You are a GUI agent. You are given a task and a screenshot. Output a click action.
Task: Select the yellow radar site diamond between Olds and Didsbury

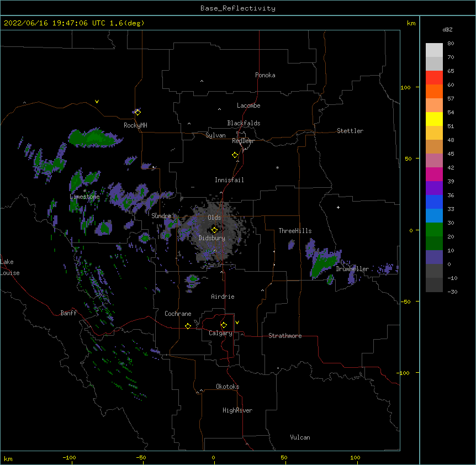coord(214,230)
